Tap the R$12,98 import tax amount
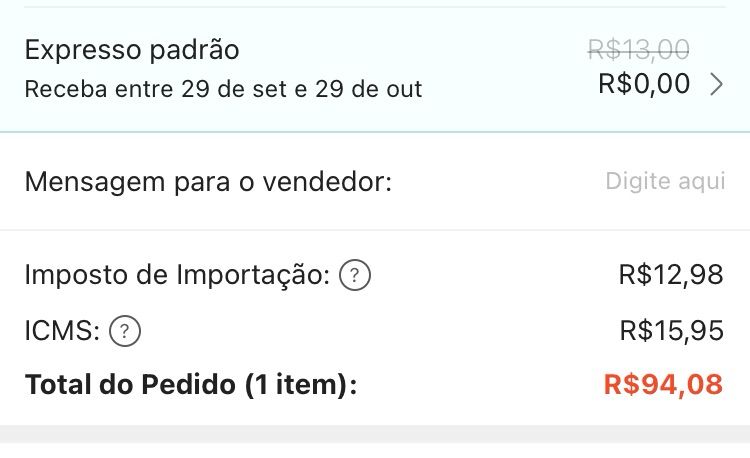The width and height of the screenshot is (750, 458). pyautogui.click(x=671, y=274)
